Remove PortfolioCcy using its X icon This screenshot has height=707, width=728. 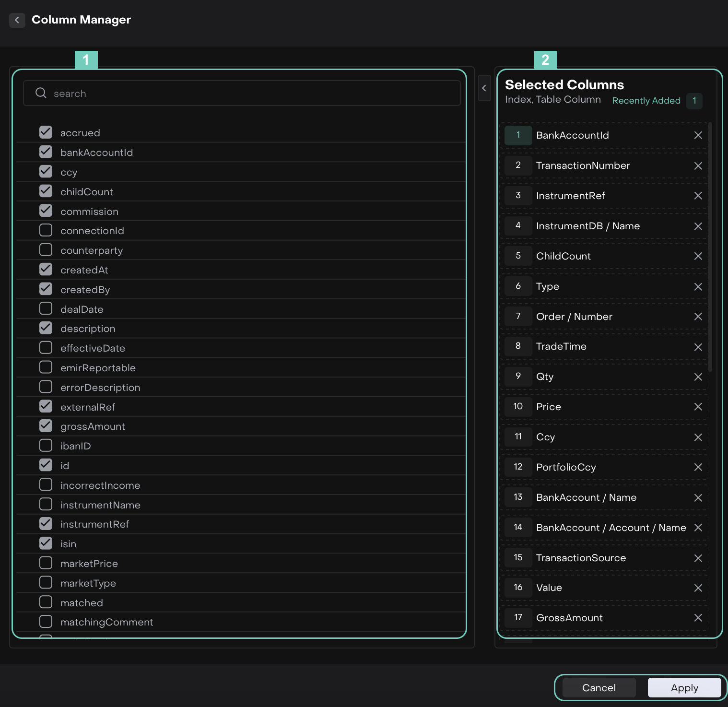[698, 467]
